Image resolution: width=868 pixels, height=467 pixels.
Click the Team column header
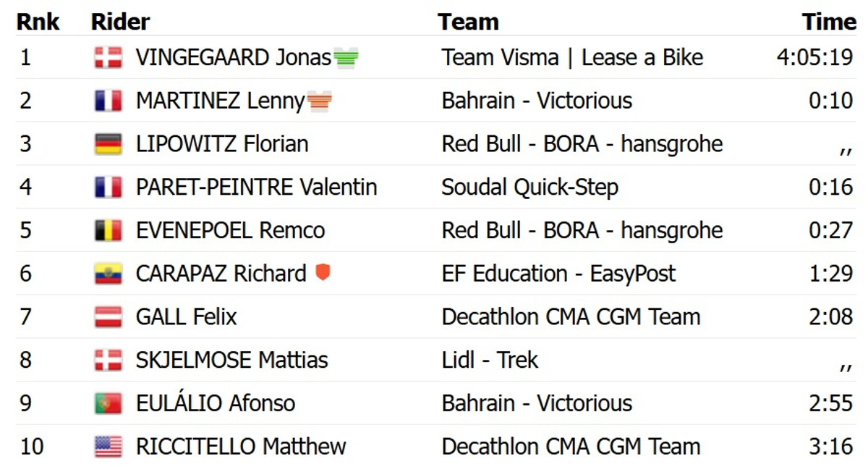pyautogui.click(x=468, y=22)
